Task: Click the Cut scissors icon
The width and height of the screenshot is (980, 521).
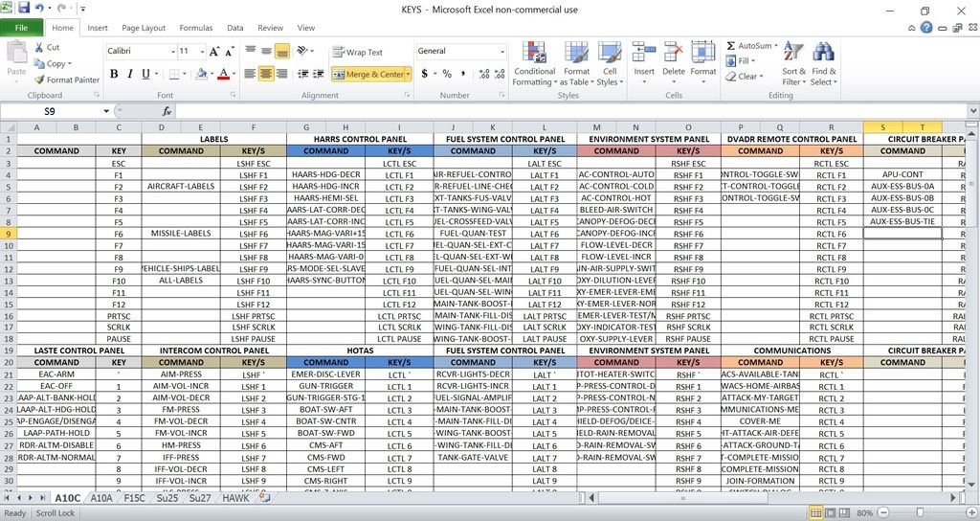Action: [39, 47]
